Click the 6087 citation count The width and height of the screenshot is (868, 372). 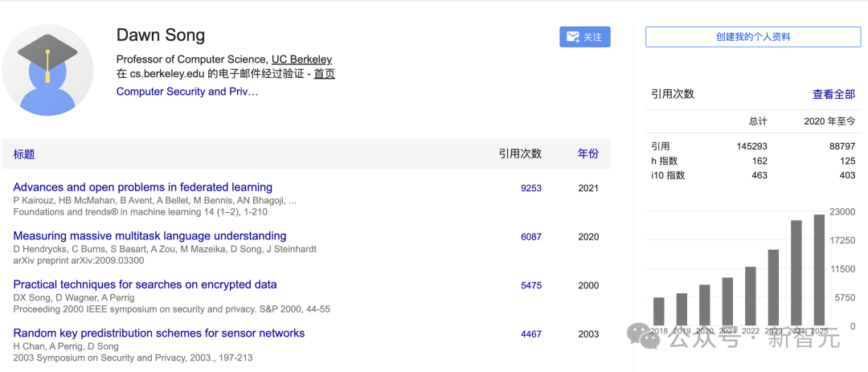530,237
